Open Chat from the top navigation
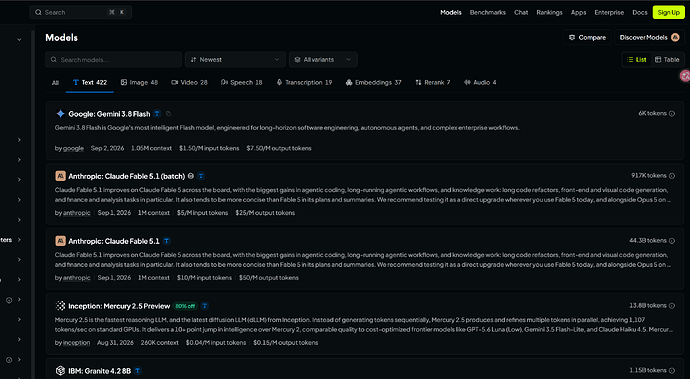The width and height of the screenshot is (690, 379). point(521,12)
